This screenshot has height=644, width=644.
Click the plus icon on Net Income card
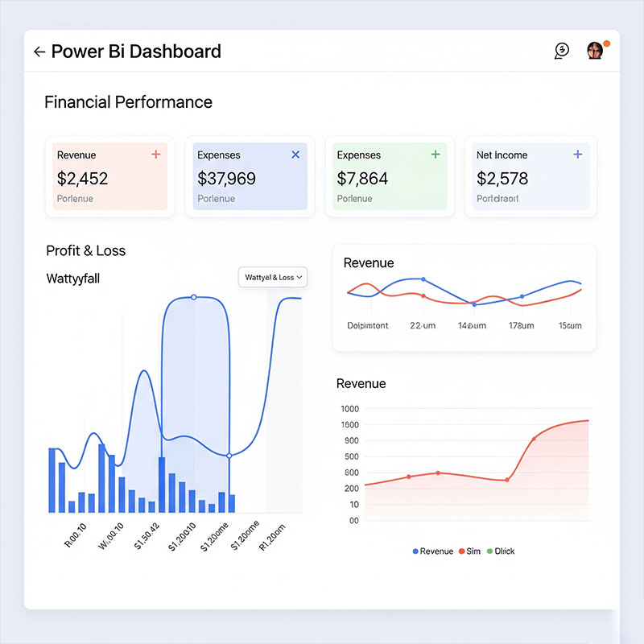[x=577, y=154]
